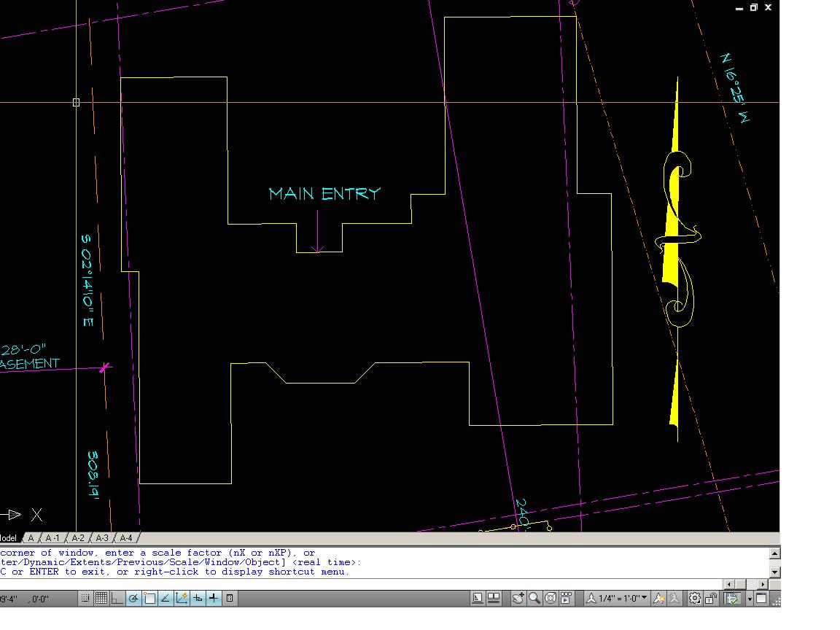Open Workspace Switching gear icon
840x630 pixels.
(695, 599)
